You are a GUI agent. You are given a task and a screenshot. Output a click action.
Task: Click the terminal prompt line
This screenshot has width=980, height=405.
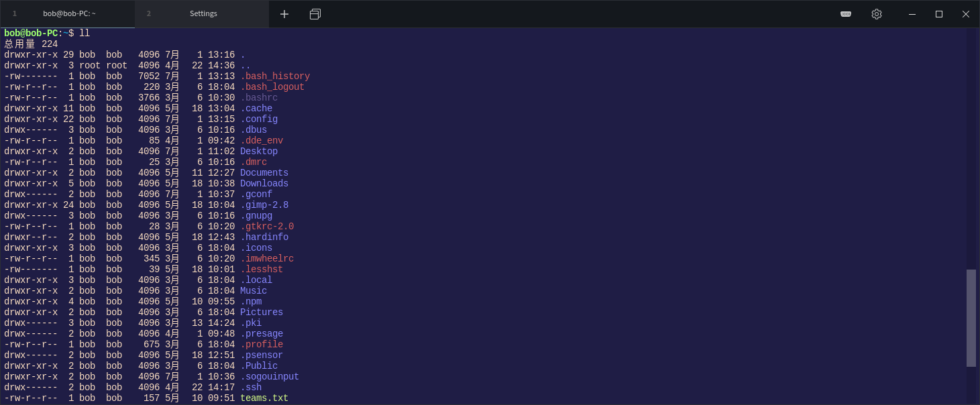47,32
